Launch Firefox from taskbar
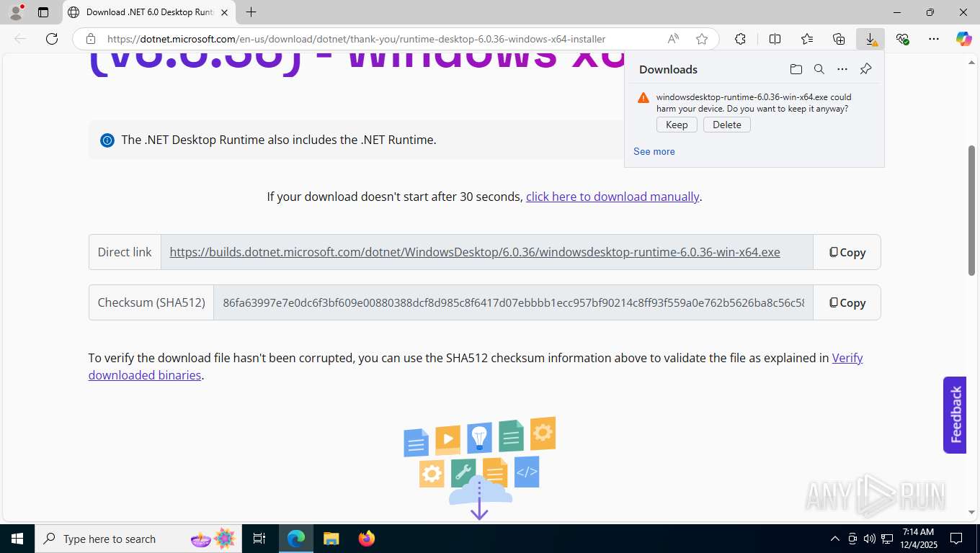This screenshot has width=980, height=553. tap(367, 539)
